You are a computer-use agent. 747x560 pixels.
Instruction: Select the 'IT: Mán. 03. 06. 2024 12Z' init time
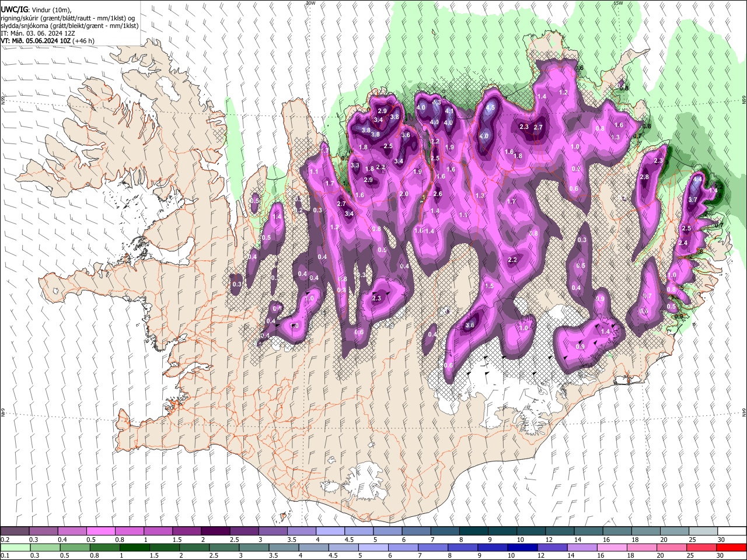(x=38, y=33)
